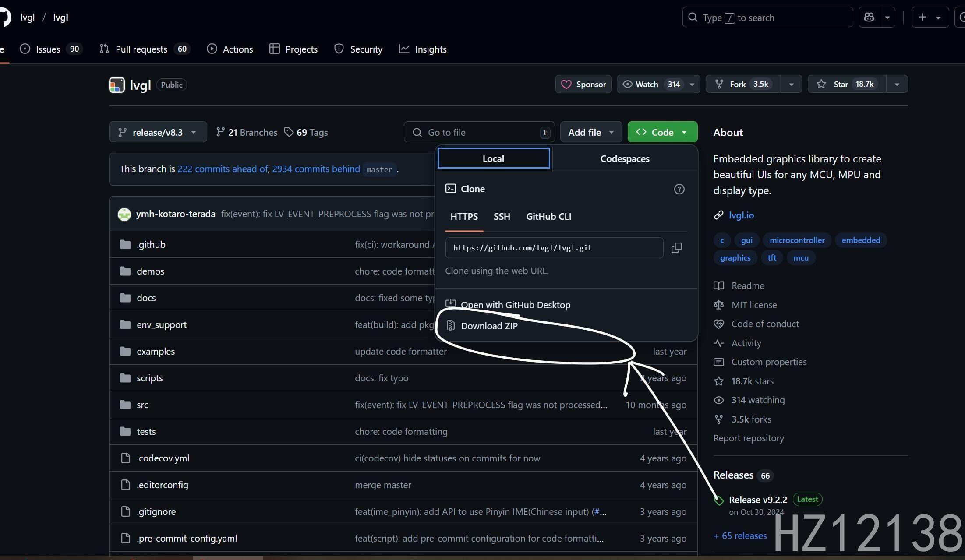Screen dimensions: 965x560
Task: Fork the lvgl repository
Action: tap(743, 84)
